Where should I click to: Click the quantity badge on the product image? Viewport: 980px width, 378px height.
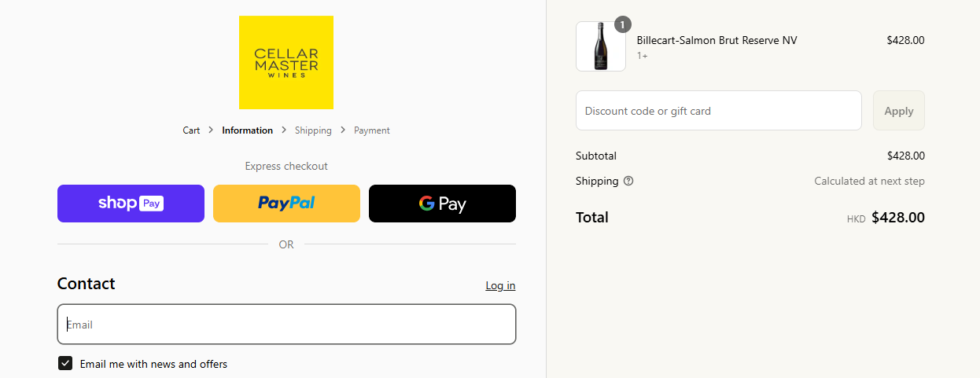coord(622,24)
